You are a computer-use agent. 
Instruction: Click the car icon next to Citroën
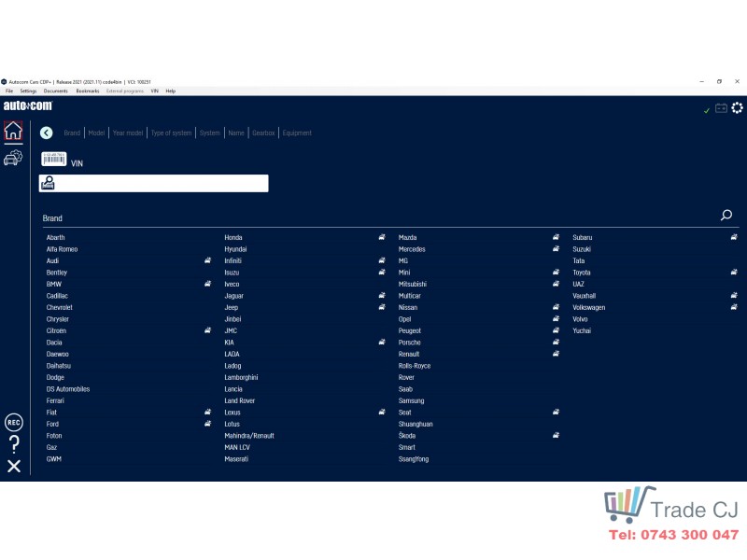(207, 330)
